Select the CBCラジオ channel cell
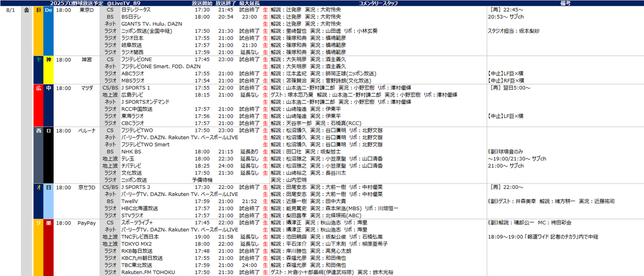The image size is (644, 276). tap(133, 122)
